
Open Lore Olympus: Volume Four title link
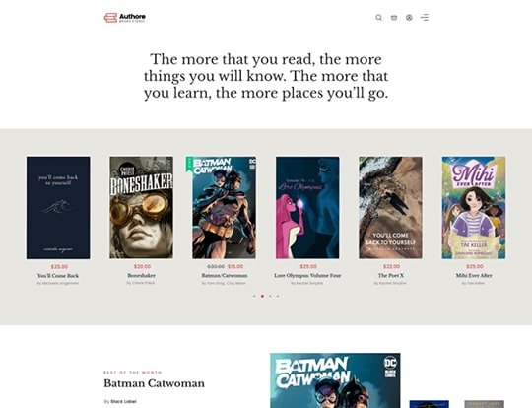pos(307,275)
